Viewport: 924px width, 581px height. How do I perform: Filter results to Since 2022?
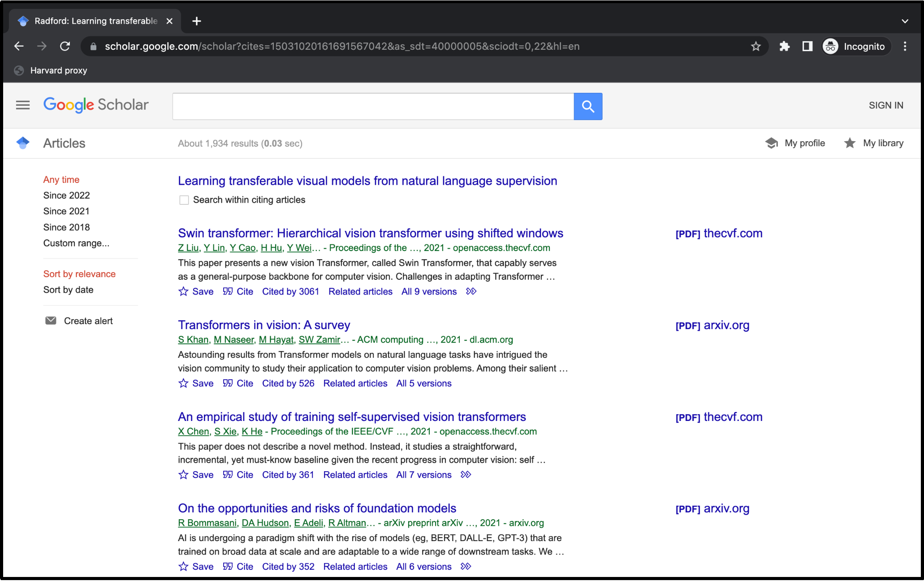point(66,195)
